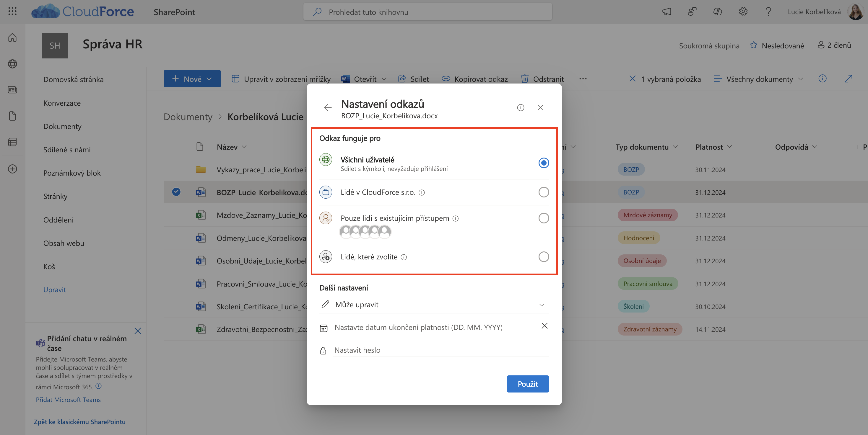Screen dimensions: 868x435
Task: Go to home icon in left rail
Action: tap(12, 37)
